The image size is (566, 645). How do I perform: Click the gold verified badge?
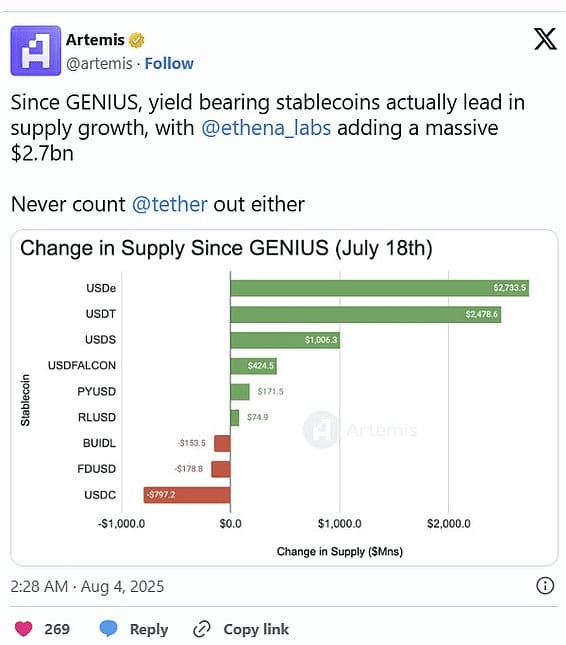pos(137,40)
